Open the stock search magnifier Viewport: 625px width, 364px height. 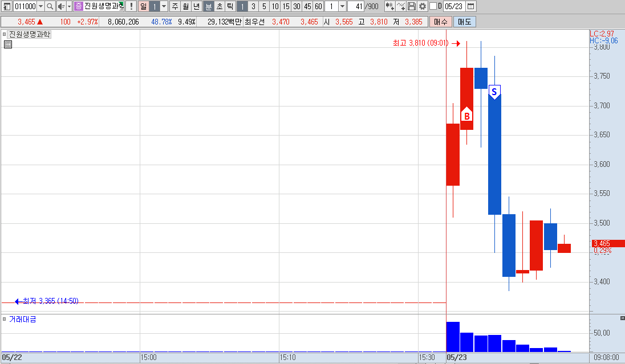point(50,6)
